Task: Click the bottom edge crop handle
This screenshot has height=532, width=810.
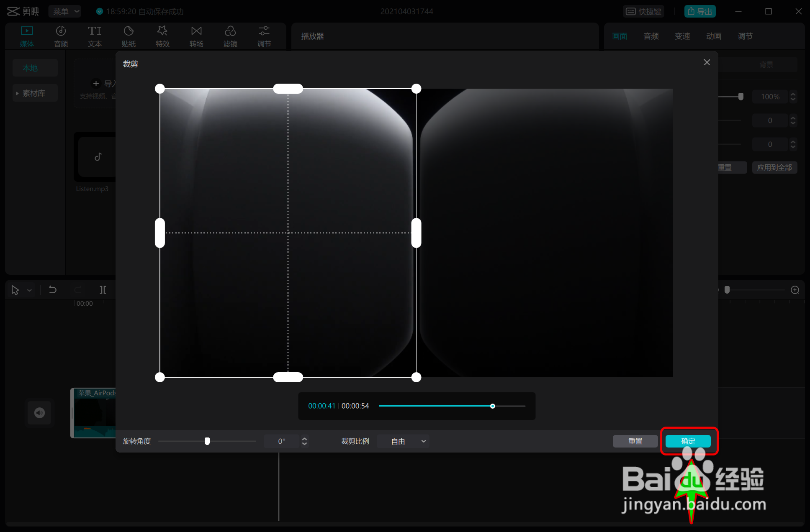Action: click(288, 377)
